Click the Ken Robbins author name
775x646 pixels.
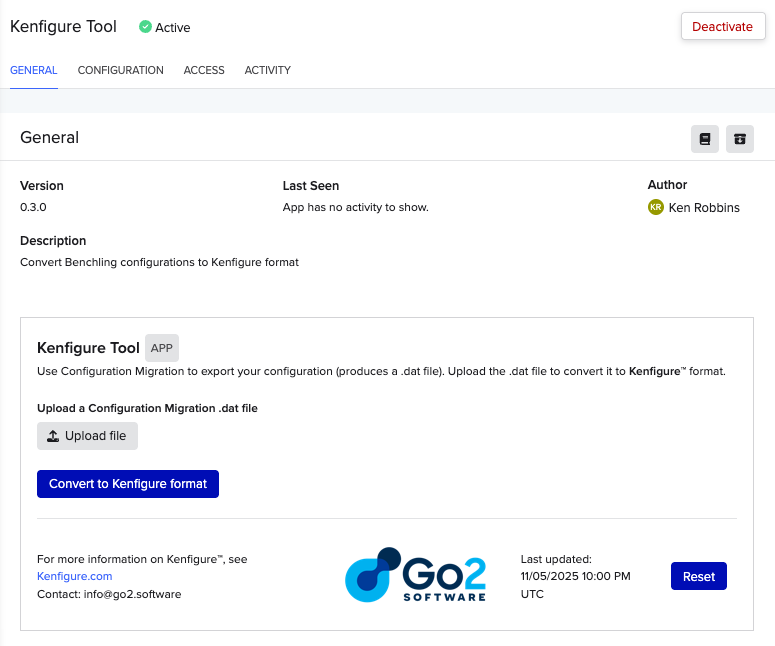click(x=704, y=207)
